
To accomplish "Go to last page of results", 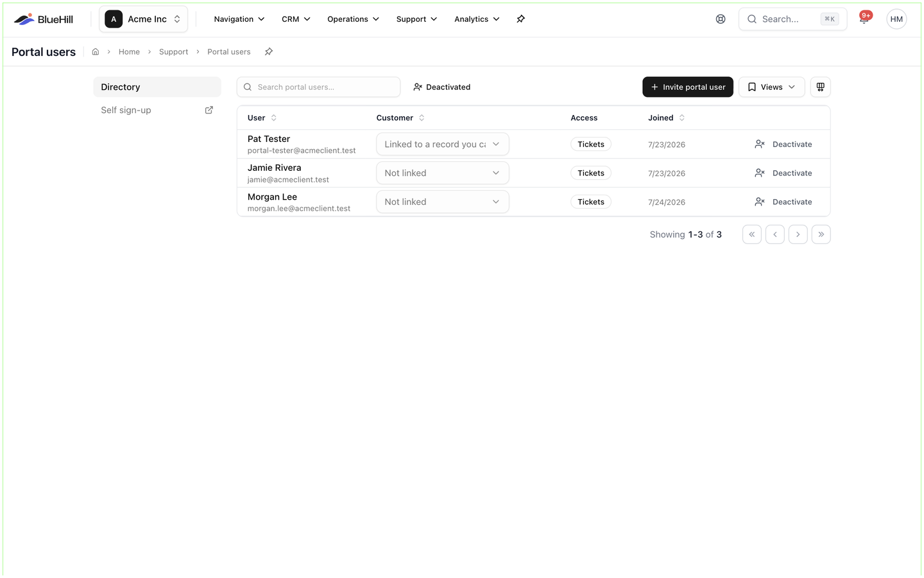I will [821, 234].
